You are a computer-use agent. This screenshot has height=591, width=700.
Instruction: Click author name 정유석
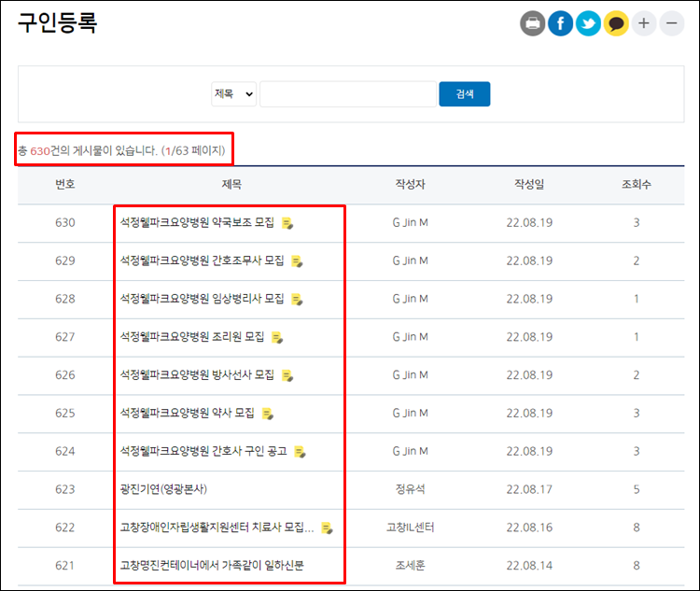click(x=411, y=489)
